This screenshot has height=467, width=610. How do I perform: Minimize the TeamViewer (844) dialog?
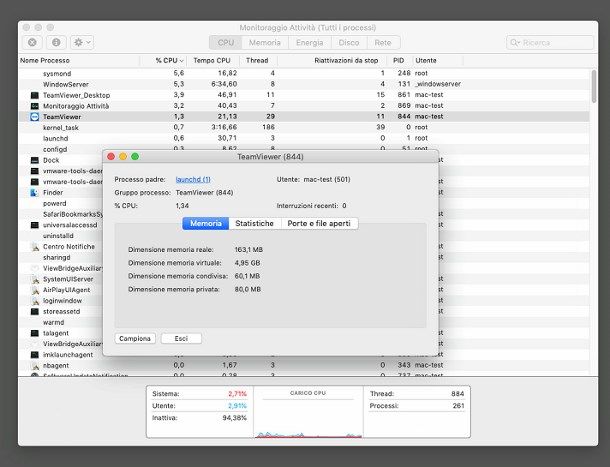123,156
